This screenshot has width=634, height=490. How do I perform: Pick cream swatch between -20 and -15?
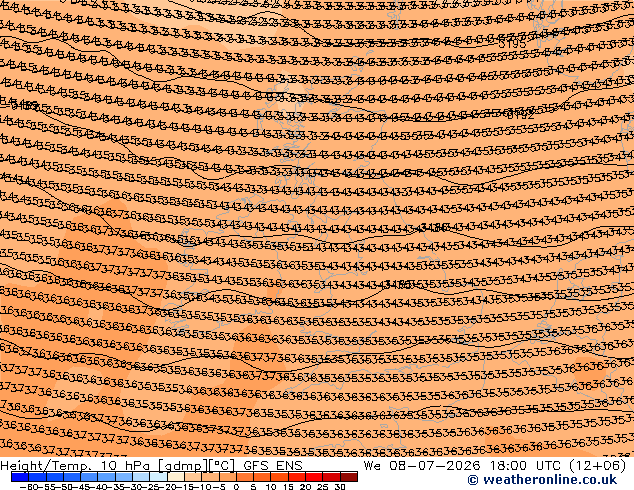[175, 477]
